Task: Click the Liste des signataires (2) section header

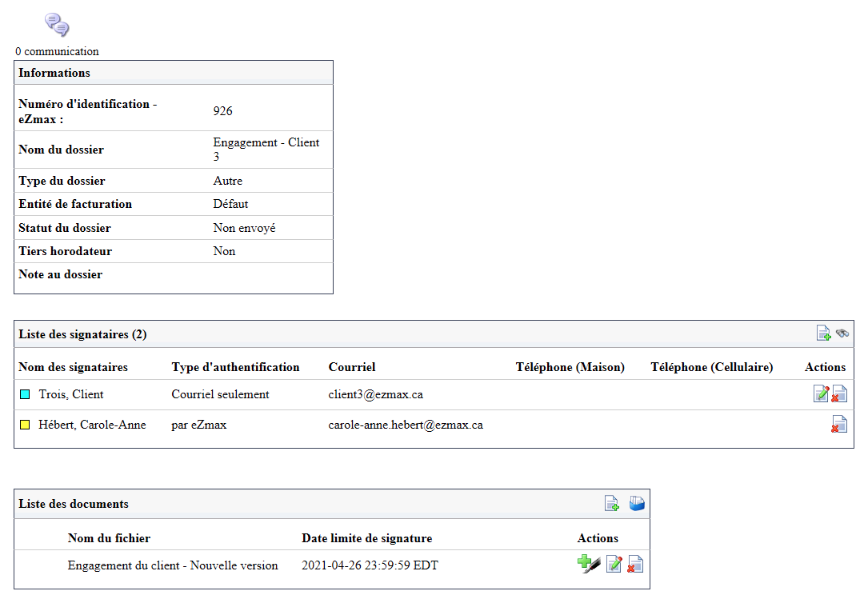Action: [x=82, y=334]
